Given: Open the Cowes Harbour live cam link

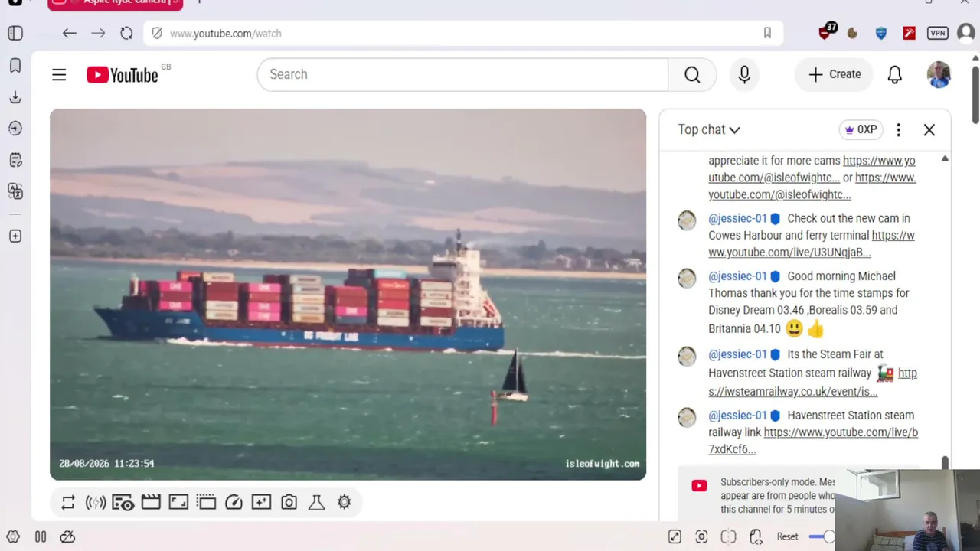Looking at the screenshot, I should click(812, 244).
